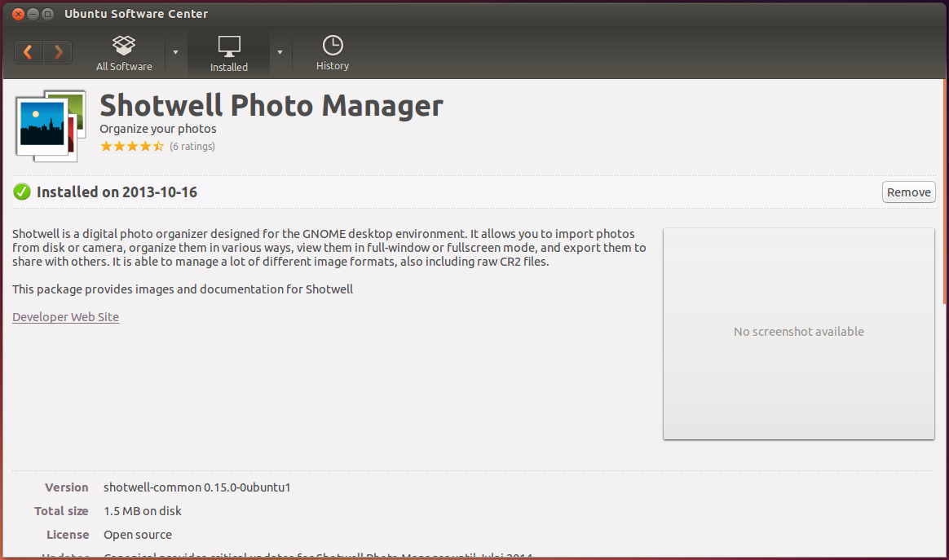Minimize the Ubuntu Software Center window
The width and height of the screenshot is (949, 560).
pyautogui.click(x=33, y=14)
